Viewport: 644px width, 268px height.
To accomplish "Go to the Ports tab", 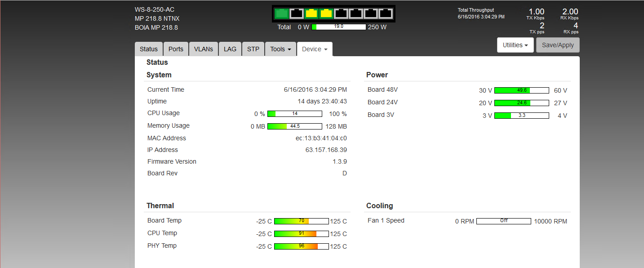I will tap(176, 49).
